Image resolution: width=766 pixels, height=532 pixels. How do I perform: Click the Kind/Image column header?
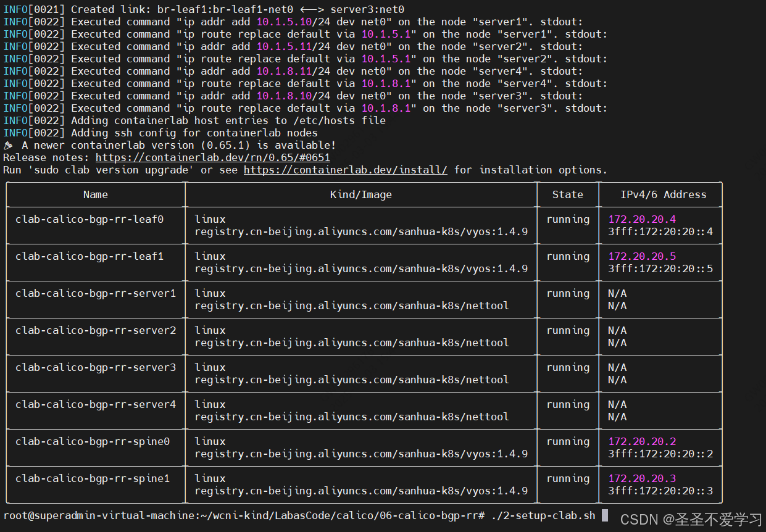point(360,195)
